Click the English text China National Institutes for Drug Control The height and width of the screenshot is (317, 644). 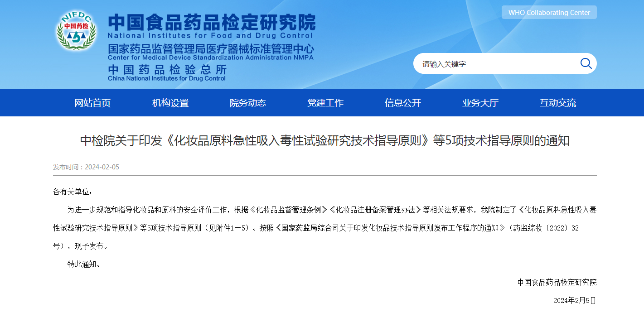167,78
